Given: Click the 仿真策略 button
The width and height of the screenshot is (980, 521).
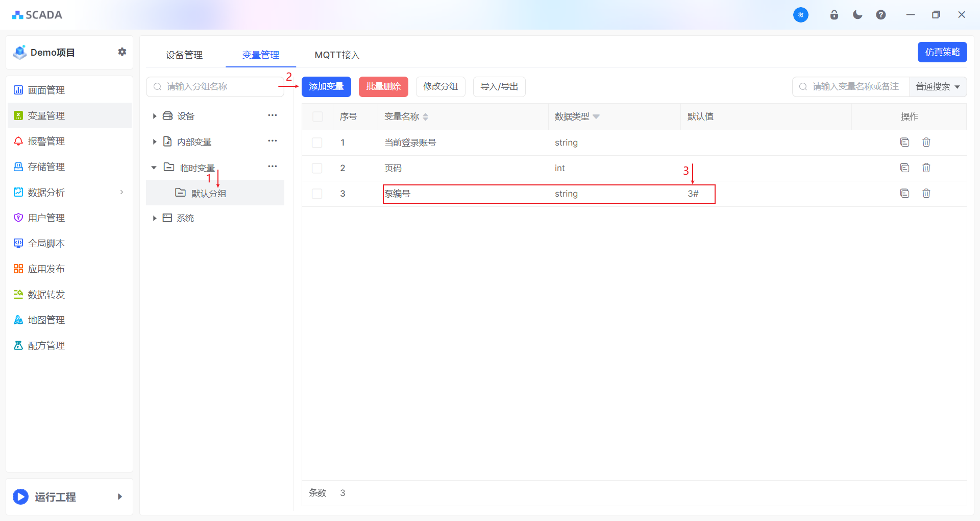Looking at the screenshot, I should click(942, 52).
